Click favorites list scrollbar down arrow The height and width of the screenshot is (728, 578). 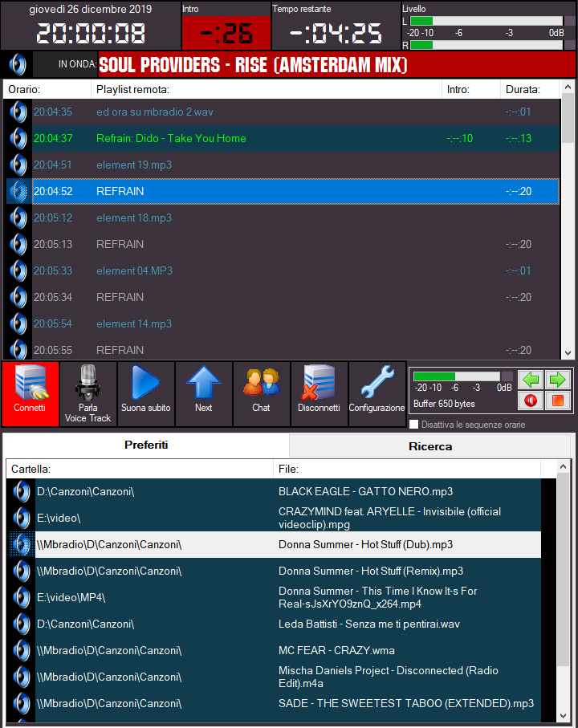(x=563, y=715)
